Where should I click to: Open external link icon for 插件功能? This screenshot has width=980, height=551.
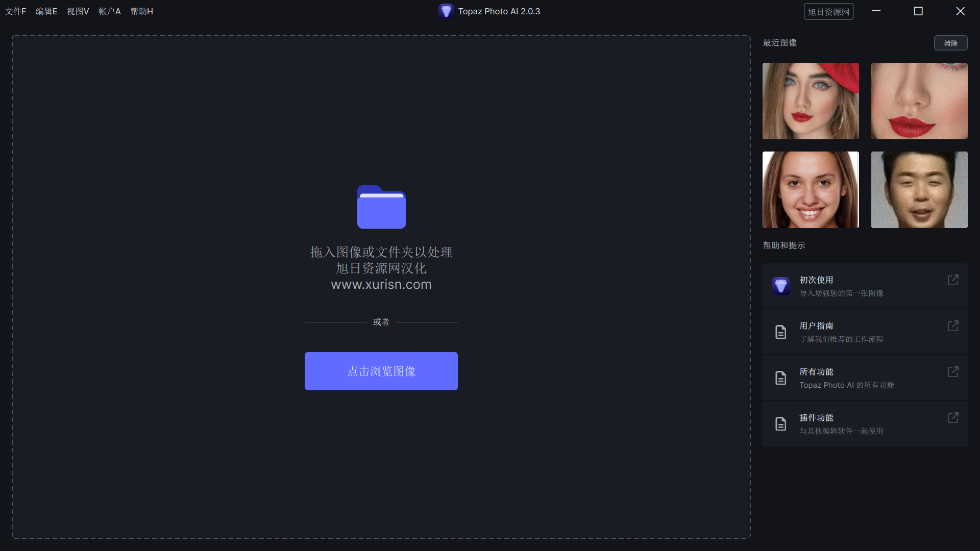pos(953,418)
